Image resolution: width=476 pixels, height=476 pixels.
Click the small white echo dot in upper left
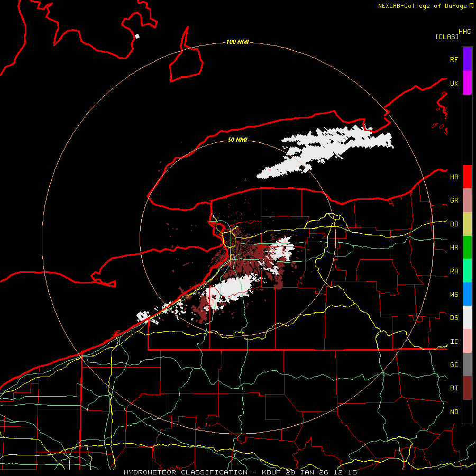137,36
